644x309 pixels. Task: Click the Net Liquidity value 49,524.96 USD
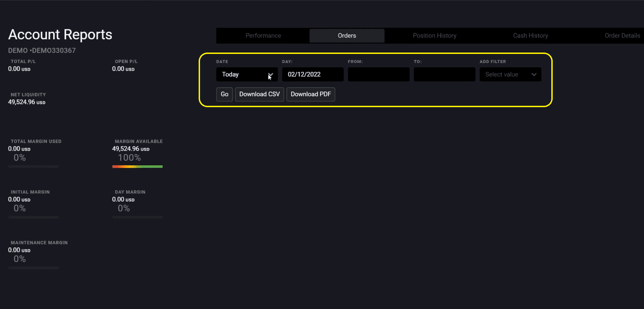[27, 102]
